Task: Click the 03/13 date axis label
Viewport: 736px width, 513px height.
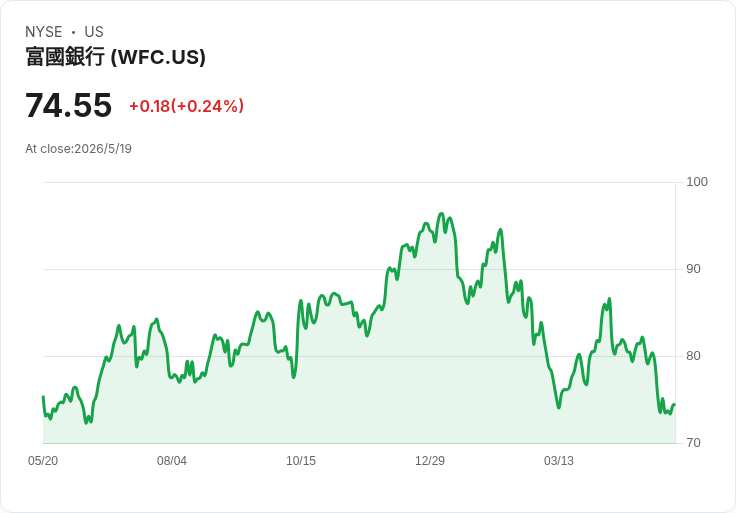Action: point(559,461)
